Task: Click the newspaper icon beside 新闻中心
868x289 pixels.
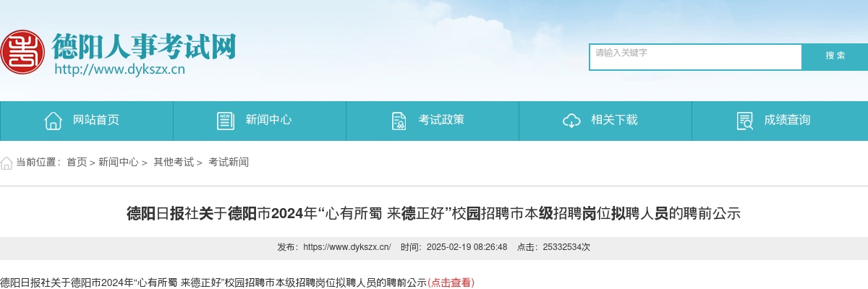Action: pos(226,121)
